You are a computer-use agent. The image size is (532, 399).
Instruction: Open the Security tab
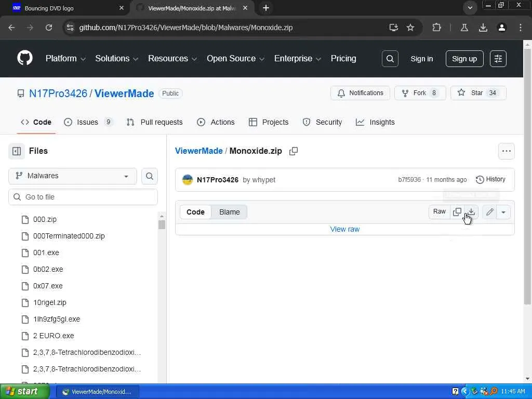(322, 122)
